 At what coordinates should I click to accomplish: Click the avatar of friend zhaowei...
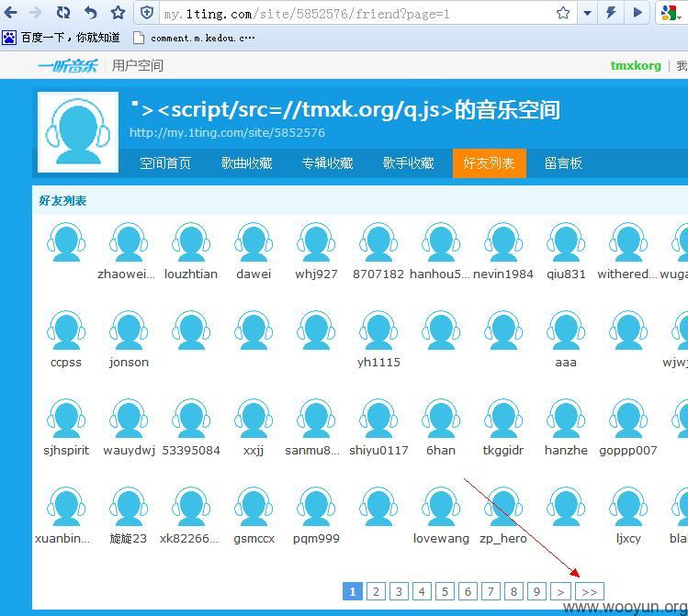pyautogui.click(x=129, y=242)
